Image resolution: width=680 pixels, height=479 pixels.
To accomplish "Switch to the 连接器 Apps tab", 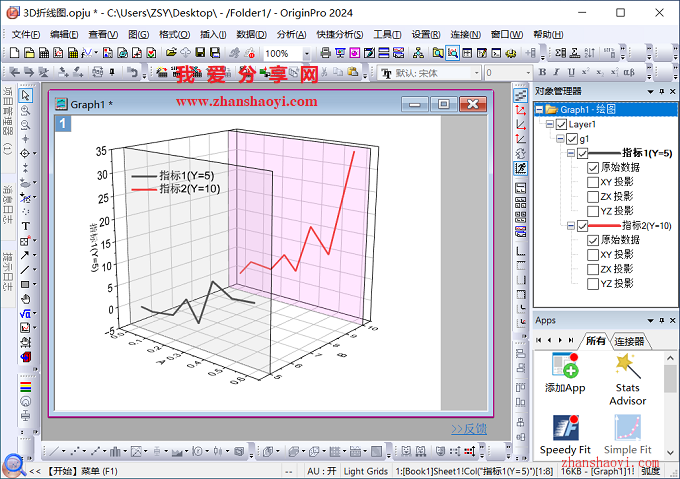I will click(629, 341).
